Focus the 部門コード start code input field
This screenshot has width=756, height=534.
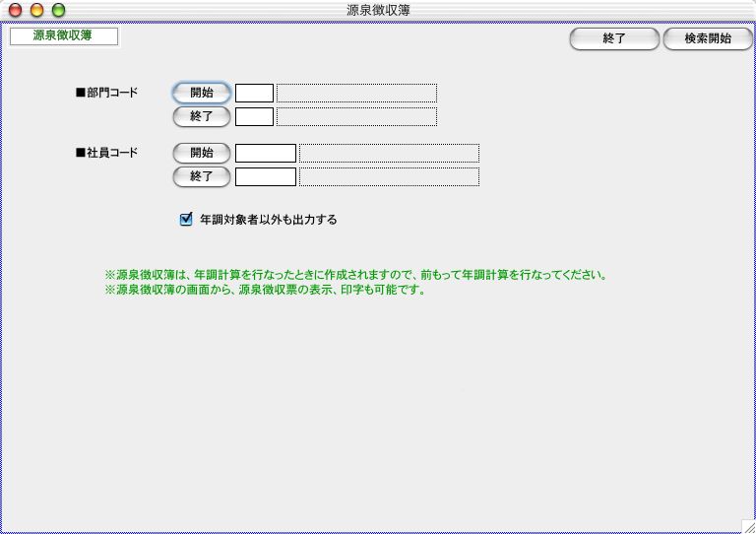click(254, 94)
